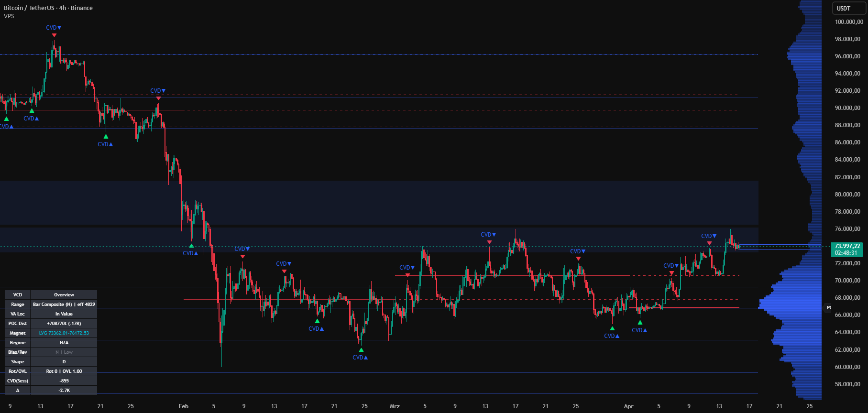Select the VPS indicator label
The width and height of the screenshot is (868, 413).
tap(9, 16)
